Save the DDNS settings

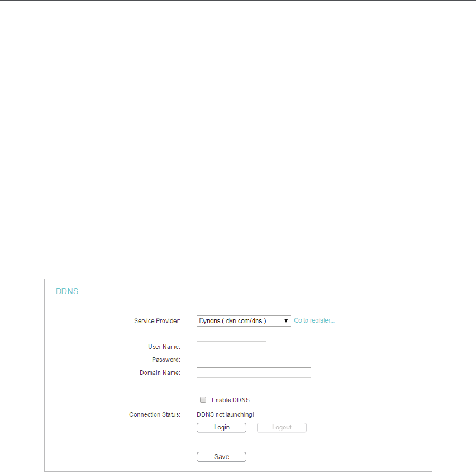pos(221,457)
